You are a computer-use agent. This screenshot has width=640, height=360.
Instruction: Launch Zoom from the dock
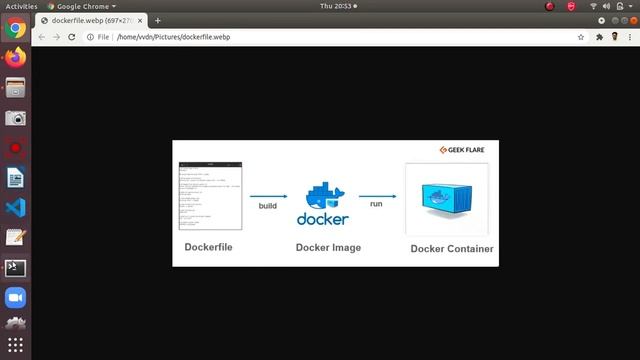click(16, 298)
